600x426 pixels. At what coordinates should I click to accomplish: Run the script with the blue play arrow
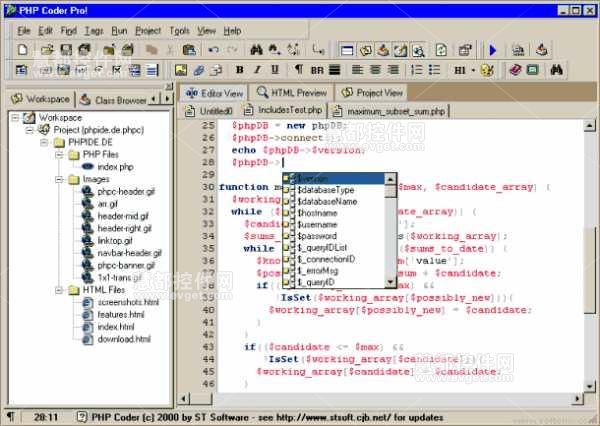493,50
